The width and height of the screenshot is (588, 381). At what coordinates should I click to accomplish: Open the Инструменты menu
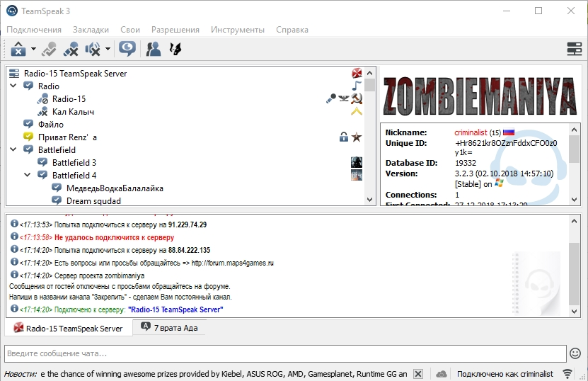238,30
